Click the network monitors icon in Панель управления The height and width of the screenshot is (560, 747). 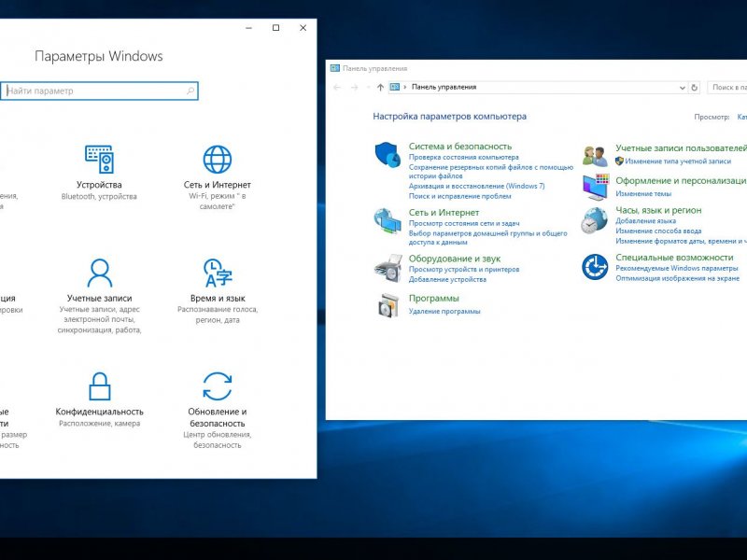pos(388,220)
